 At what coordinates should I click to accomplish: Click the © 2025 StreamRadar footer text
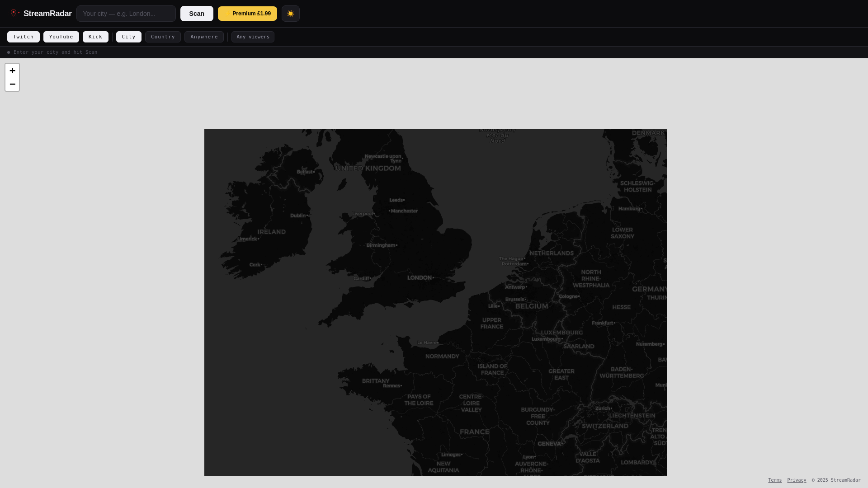[836, 480]
